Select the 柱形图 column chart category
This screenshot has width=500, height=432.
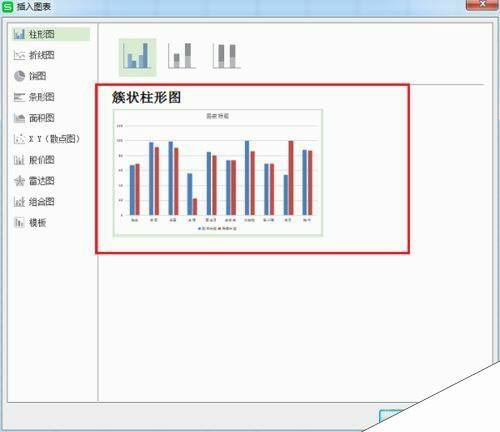51,34
